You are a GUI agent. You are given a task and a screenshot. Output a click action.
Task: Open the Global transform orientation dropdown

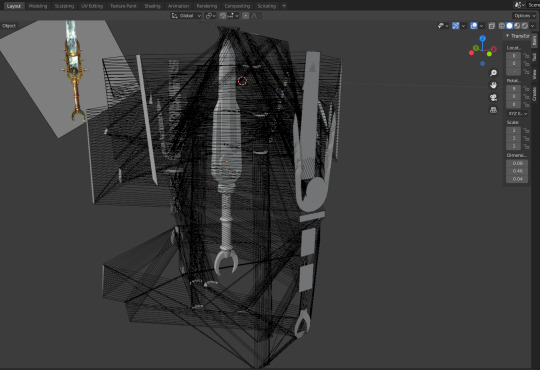(x=186, y=16)
